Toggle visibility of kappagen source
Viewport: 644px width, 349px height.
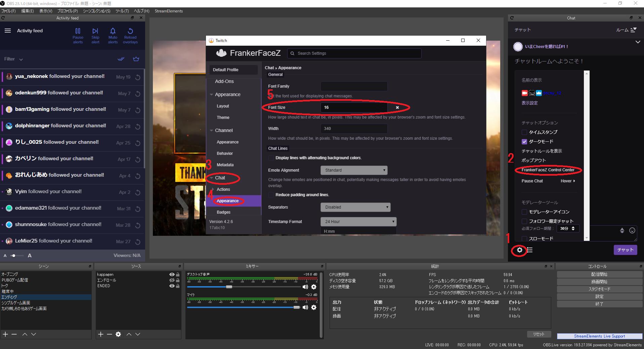pyautogui.click(x=172, y=274)
